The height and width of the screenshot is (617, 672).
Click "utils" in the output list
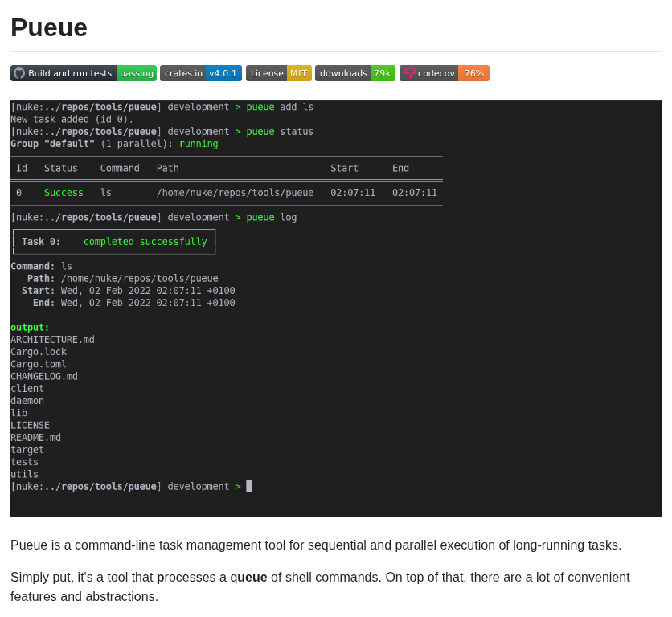(24, 474)
